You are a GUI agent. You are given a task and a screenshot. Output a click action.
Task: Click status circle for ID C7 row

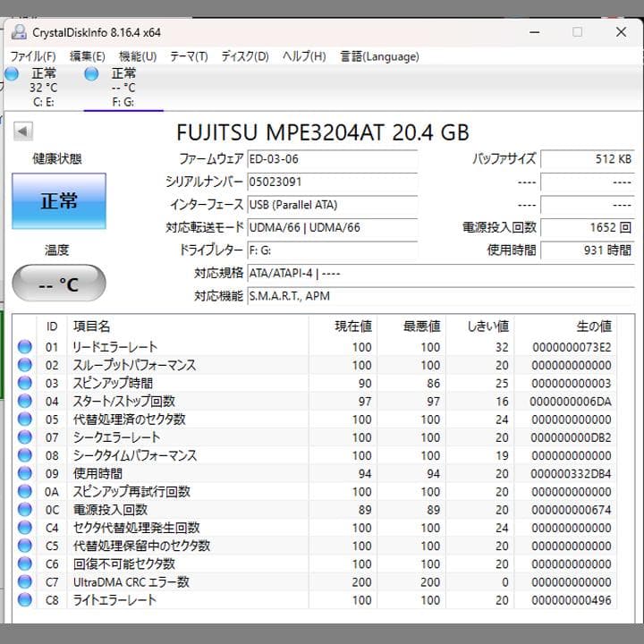click(x=25, y=581)
